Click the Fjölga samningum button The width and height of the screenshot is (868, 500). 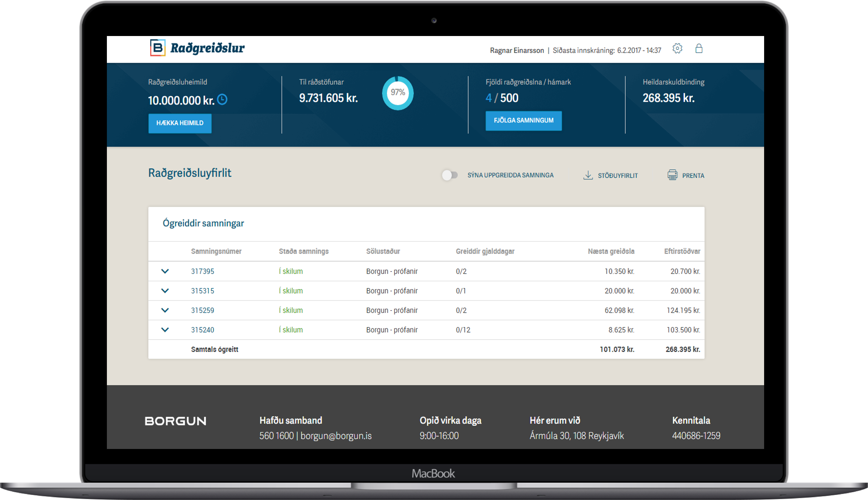[524, 121]
